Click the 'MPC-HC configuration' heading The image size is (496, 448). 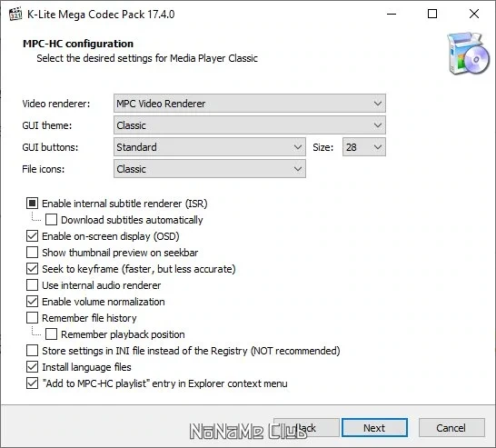click(x=78, y=44)
